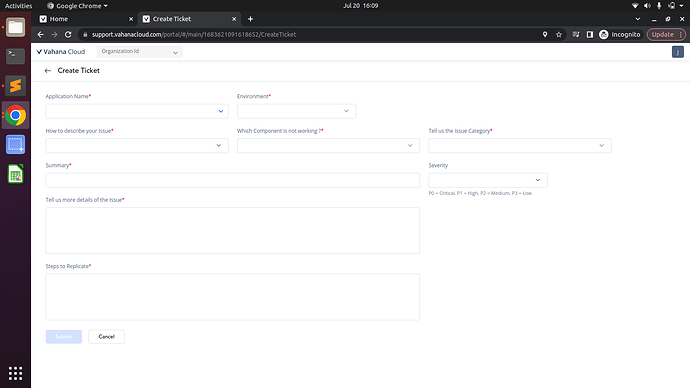The height and width of the screenshot is (388, 690).
Task: Click the browser address bar URL
Action: [x=194, y=34]
